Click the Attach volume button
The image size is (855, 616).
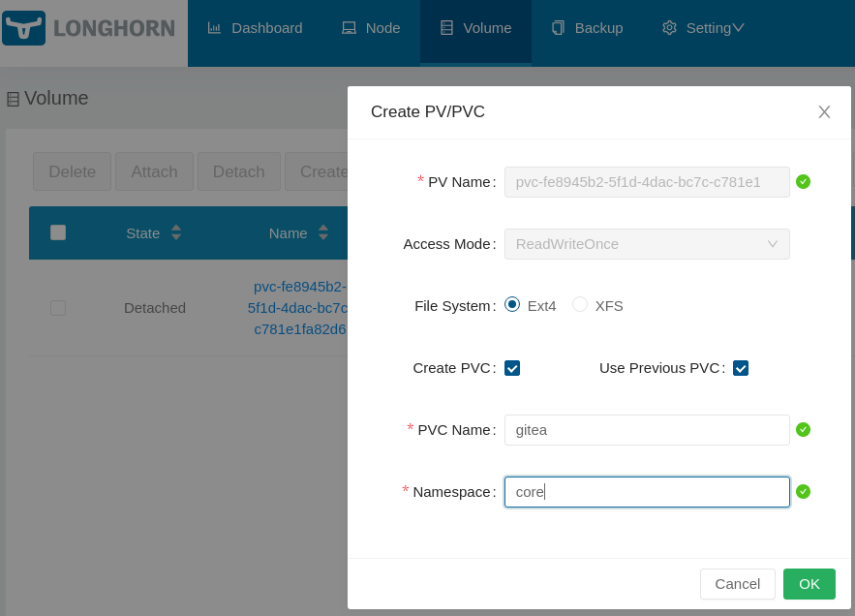click(154, 171)
